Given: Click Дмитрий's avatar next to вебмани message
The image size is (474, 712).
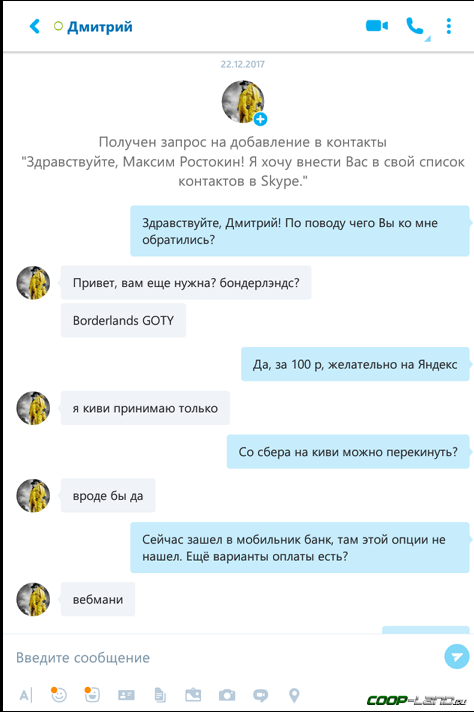Looking at the screenshot, I should tap(33, 599).
